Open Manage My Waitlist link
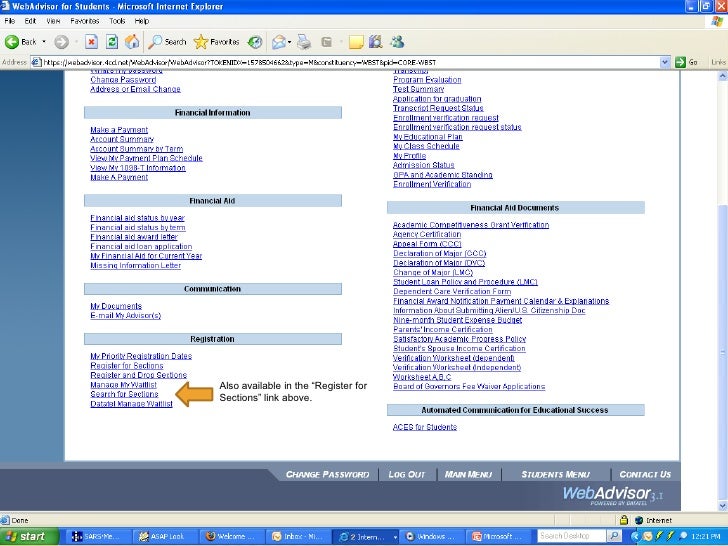 124,385
